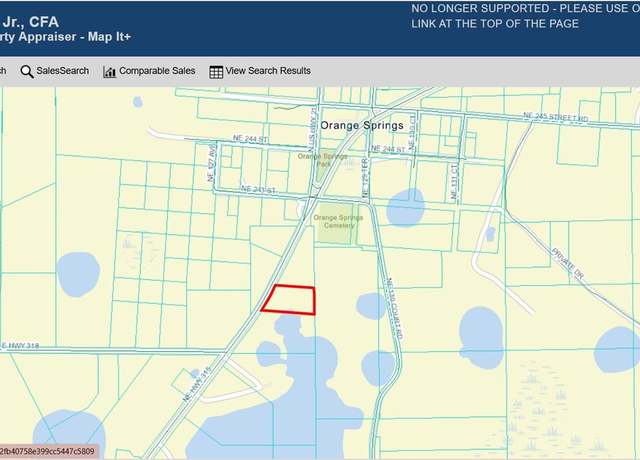
Task: Click the 'No longer supported' notice text
Action: (x=525, y=16)
